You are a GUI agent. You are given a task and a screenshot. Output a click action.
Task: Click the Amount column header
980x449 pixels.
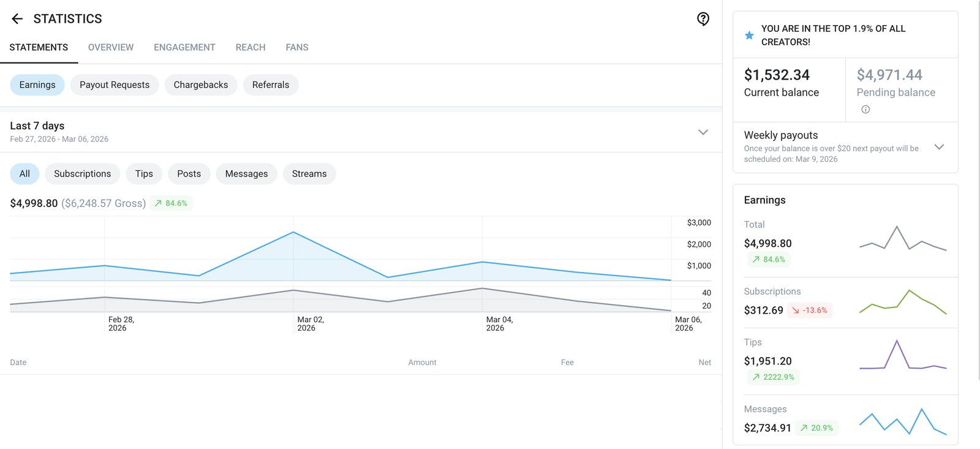(x=423, y=363)
